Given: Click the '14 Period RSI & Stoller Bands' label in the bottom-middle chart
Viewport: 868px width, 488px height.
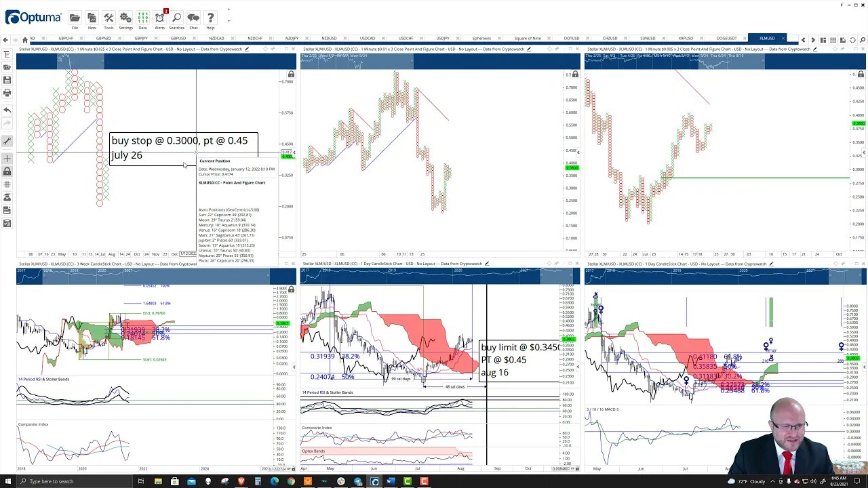Looking at the screenshot, I should tap(328, 392).
